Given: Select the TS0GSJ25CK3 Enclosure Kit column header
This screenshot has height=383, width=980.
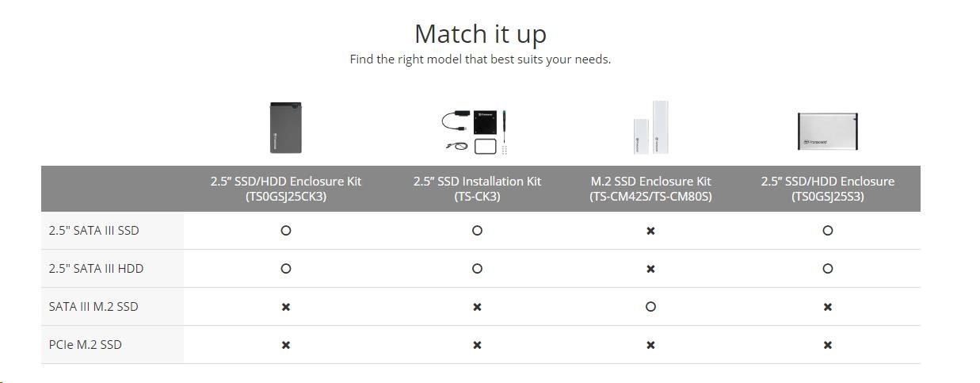Looking at the screenshot, I should [x=286, y=189].
